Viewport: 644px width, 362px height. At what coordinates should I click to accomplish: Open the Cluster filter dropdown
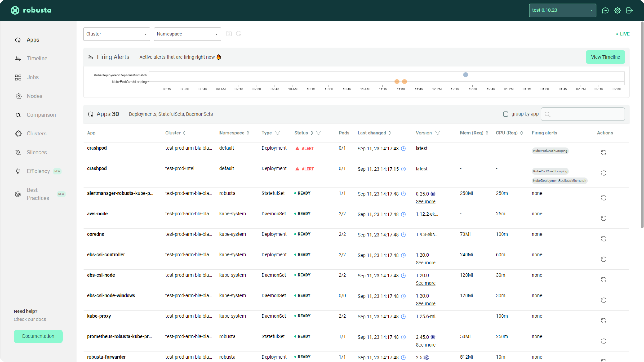[117, 34]
